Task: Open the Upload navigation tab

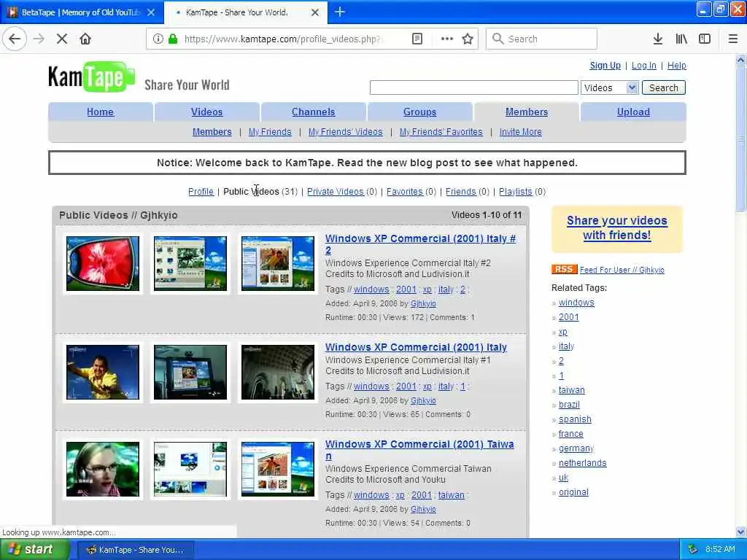Action: [x=633, y=112]
